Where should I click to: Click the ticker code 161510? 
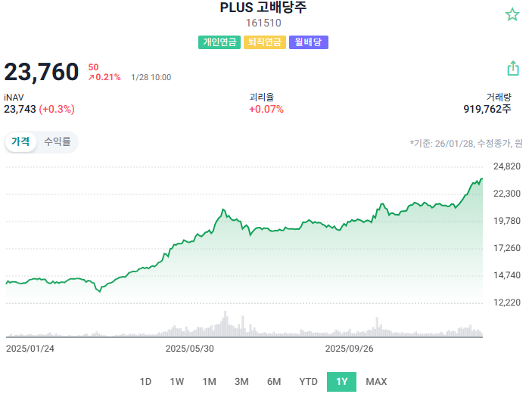point(263,23)
